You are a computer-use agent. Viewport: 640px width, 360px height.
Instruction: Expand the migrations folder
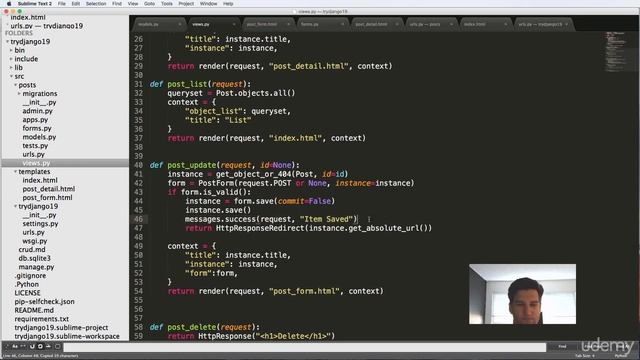click(19, 93)
